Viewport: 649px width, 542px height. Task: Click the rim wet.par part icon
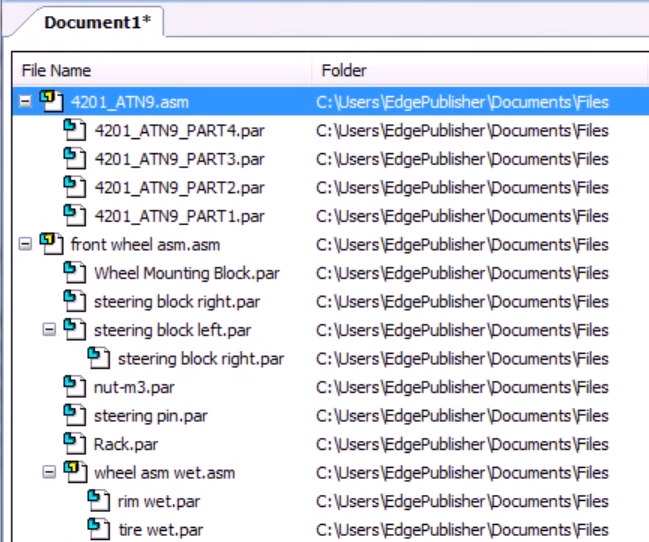(x=99, y=500)
